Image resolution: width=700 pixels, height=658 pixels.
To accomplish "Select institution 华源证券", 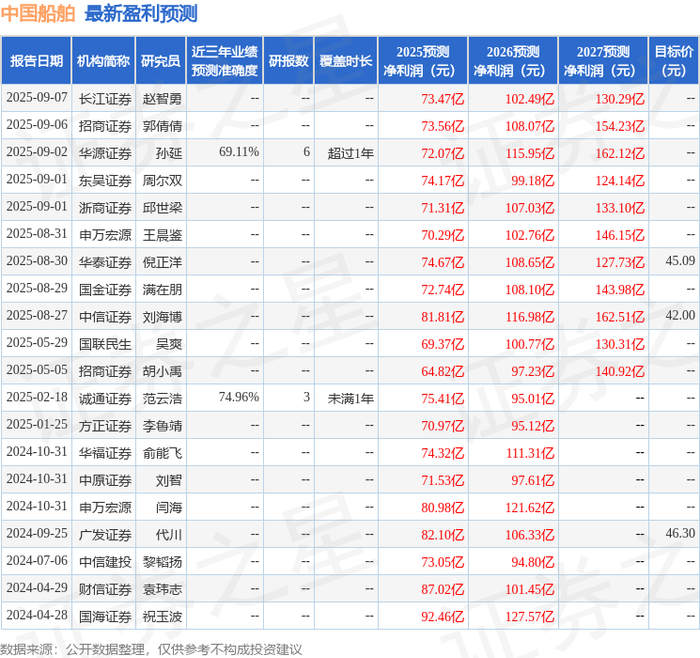I will coord(105,153).
